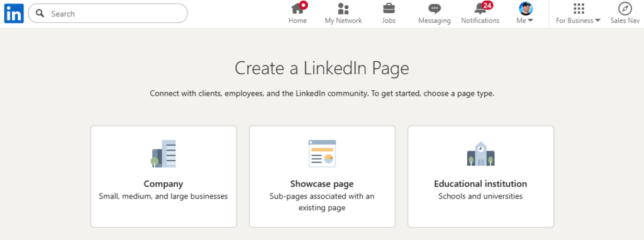Click 'Schools and universities' text
This screenshot has height=240, width=644.
pyautogui.click(x=480, y=197)
